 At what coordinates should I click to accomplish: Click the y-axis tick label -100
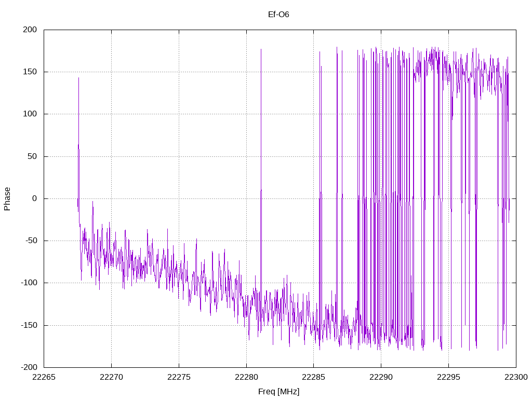[x=29, y=283]
